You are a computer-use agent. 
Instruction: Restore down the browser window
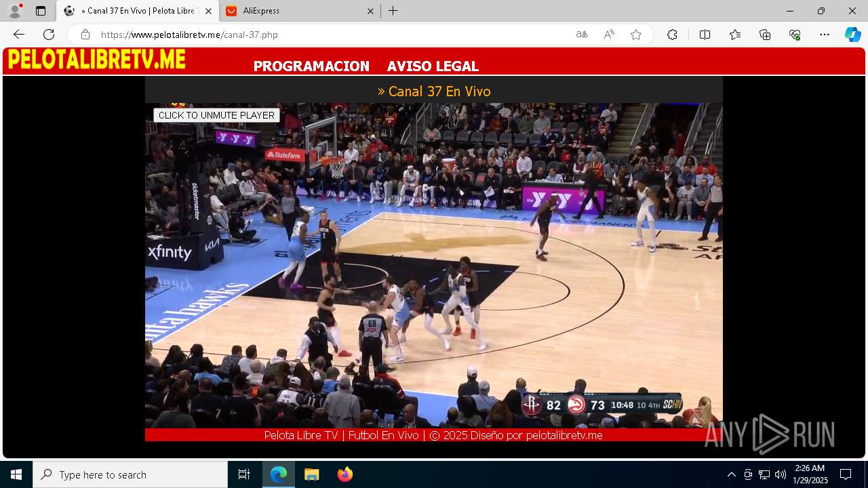[821, 11]
